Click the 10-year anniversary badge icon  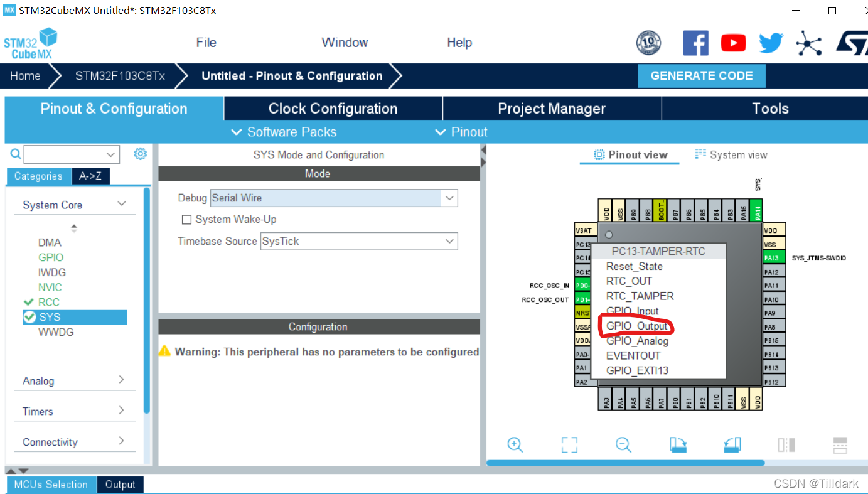[x=648, y=43]
